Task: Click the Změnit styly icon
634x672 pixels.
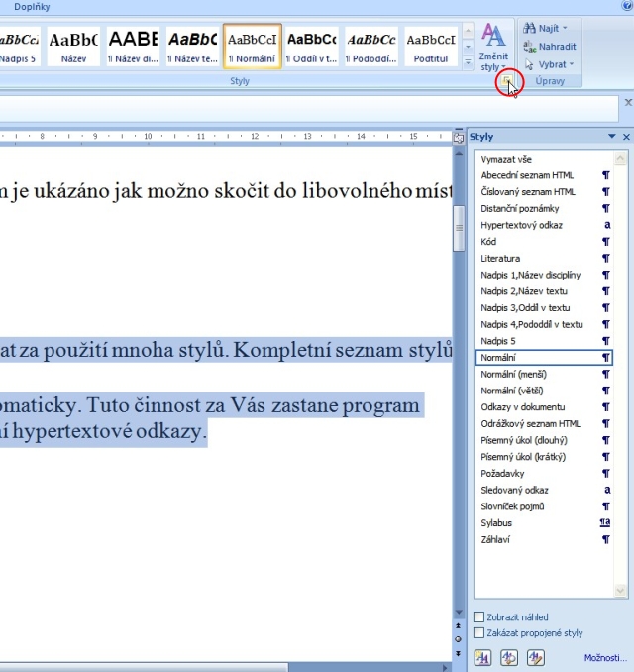Action: 493,36
